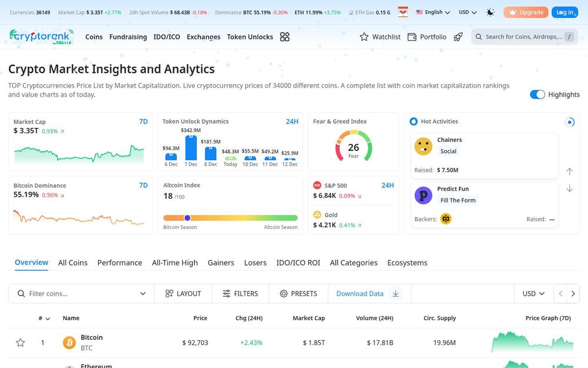
Task: Click the rocket icon in the navbar
Action: 458,37
